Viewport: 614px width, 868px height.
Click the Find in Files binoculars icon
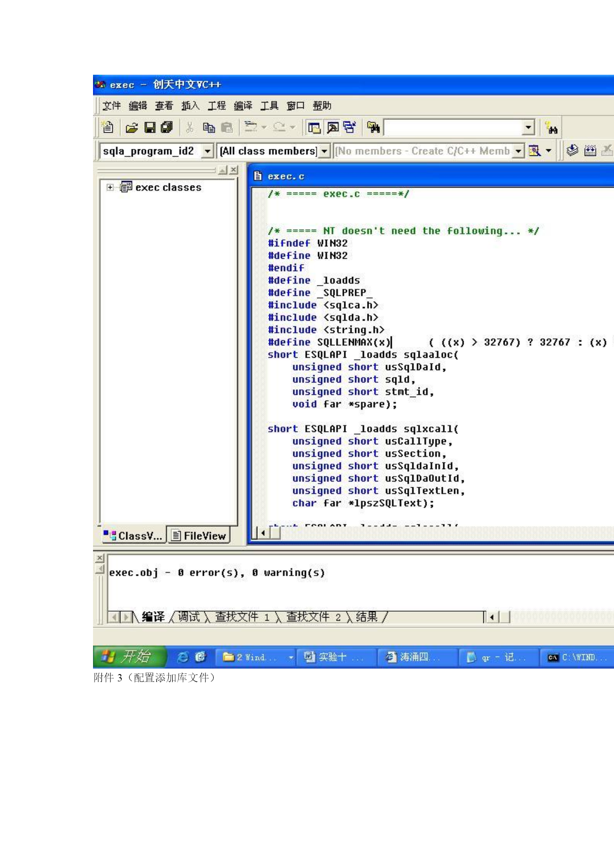point(374,128)
